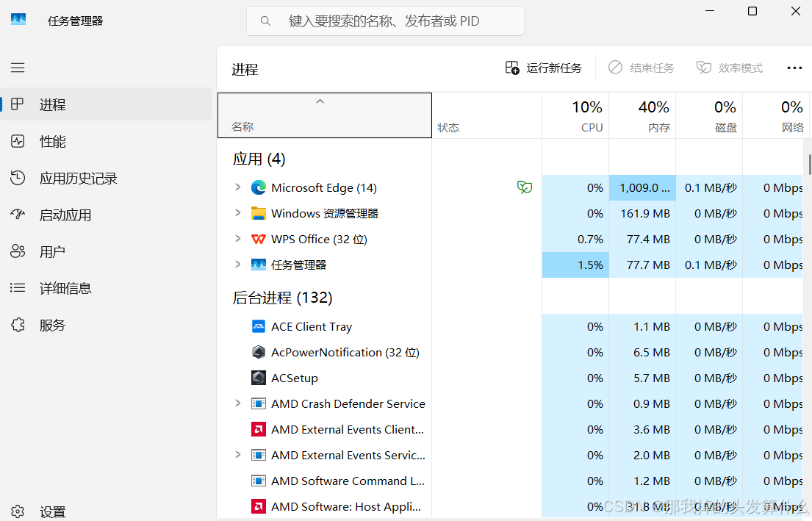Viewport: 812px width, 521px height.
Task: Click the App history clock icon
Action: tap(18, 178)
